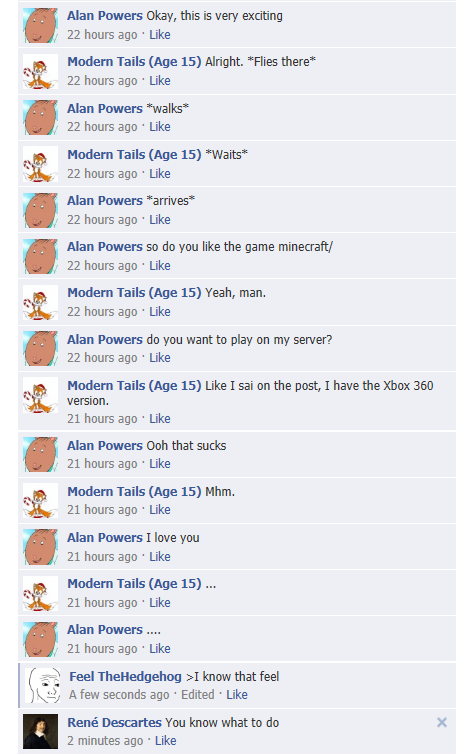Image resolution: width=457 pixels, height=755 pixels.
Task: Open Modern Tails name on 'Yeah, man.' comment
Action: click(x=134, y=292)
